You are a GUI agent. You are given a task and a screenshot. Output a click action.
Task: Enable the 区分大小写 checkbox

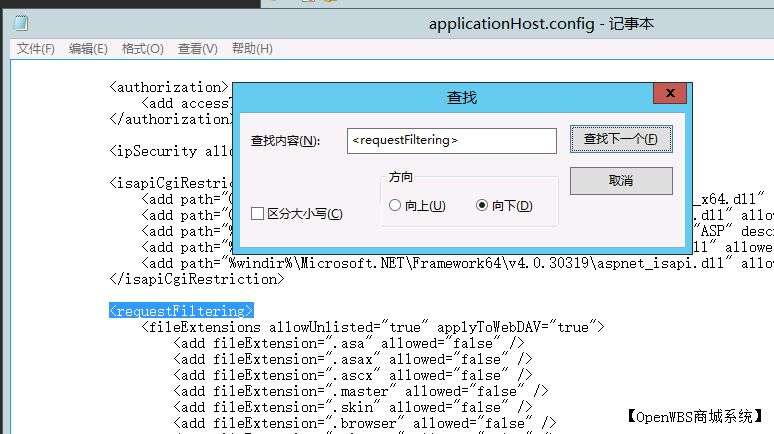[x=258, y=214]
